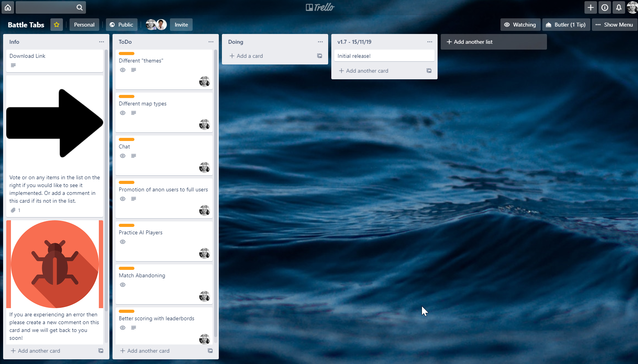Click attachment icon on the vote card

coord(13,210)
